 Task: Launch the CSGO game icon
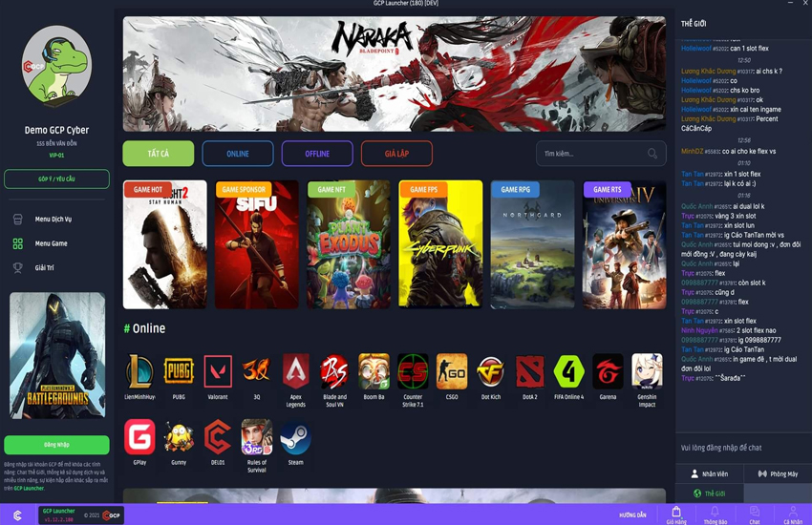pos(452,371)
